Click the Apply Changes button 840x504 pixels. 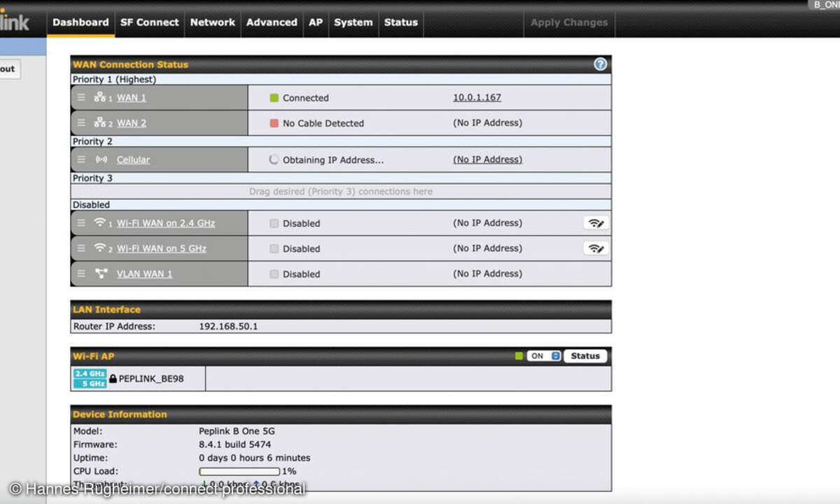[569, 22]
